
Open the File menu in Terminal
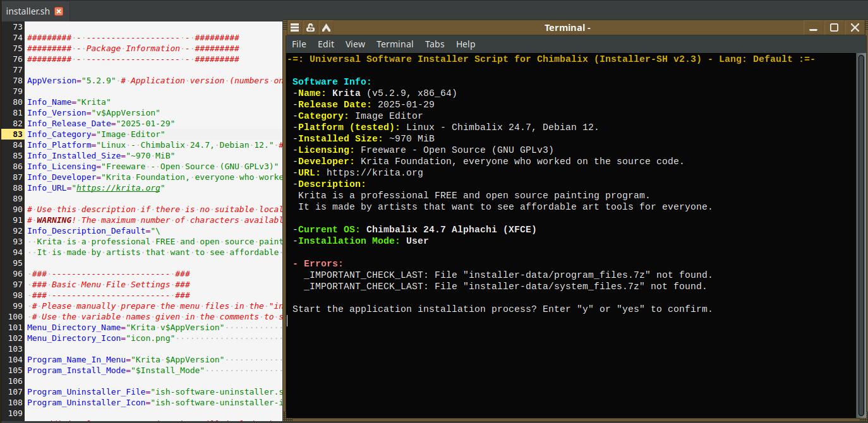pyautogui.click(x=299, y=44)
